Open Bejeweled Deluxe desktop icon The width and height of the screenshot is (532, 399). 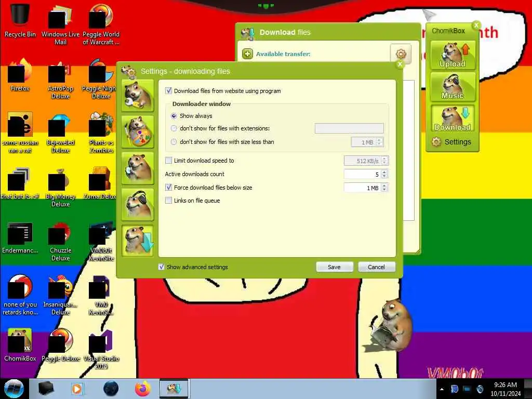pyautogui.click(x=60, y=134)
